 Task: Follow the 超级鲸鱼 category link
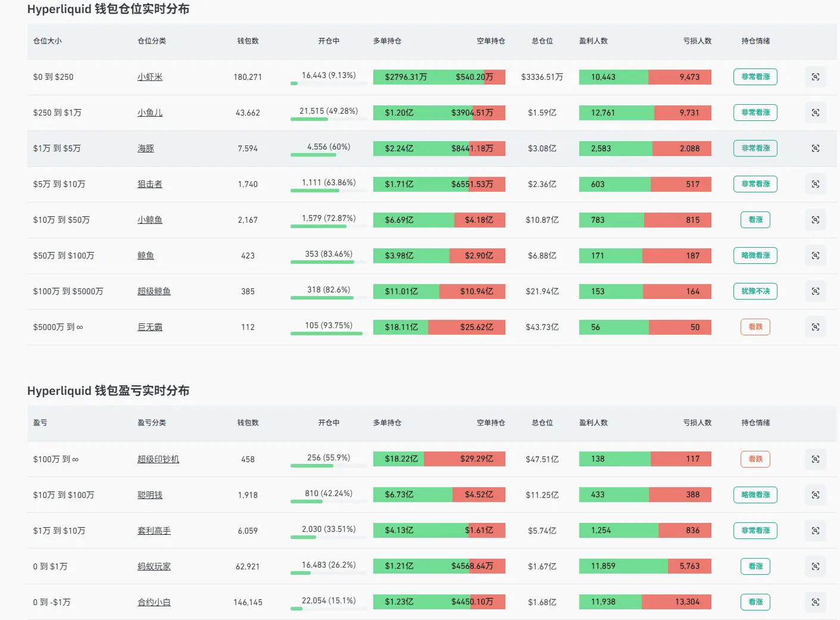(154, 291)
